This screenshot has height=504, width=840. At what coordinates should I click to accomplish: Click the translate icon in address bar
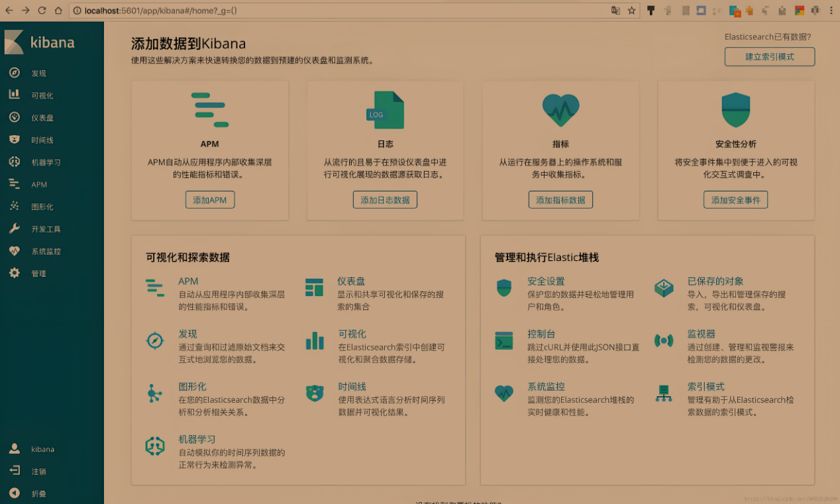(x=615, y=11)
